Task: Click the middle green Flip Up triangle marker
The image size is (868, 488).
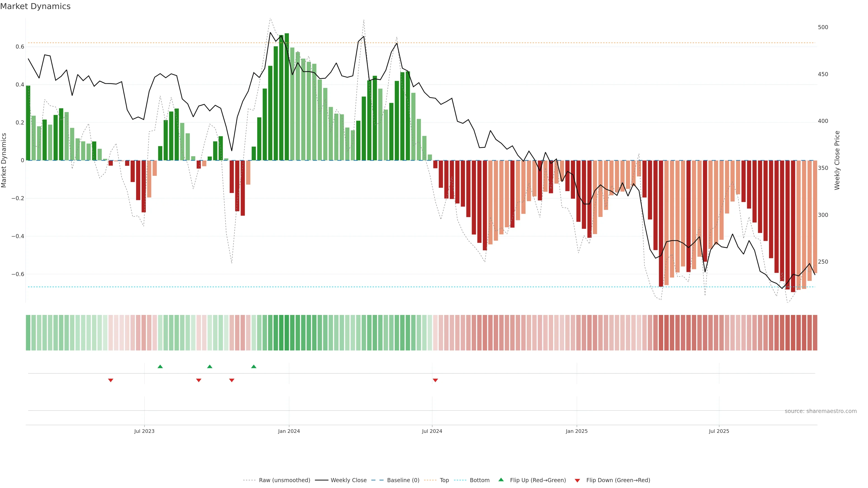Action: tap(210, 366)
